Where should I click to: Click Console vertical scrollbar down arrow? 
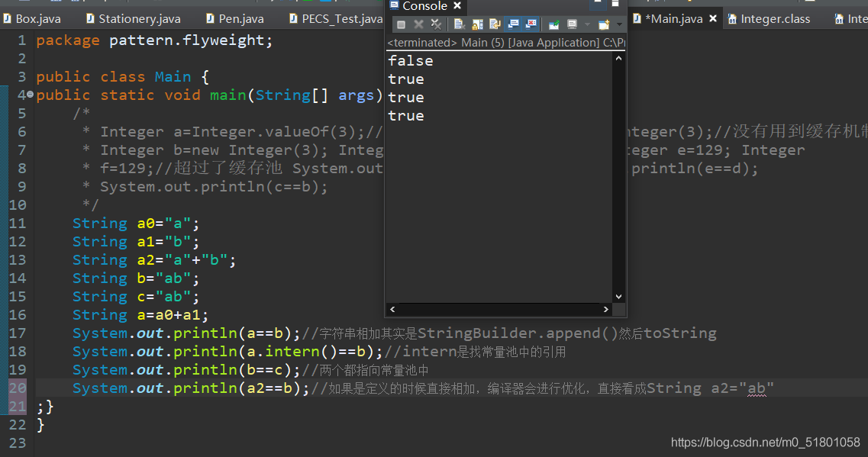[619, 297]
